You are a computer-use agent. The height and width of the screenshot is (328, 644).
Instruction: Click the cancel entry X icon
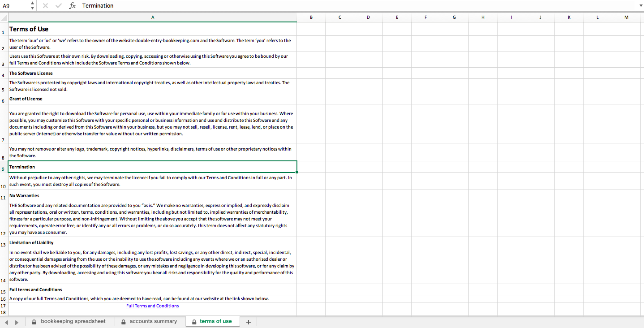coord(45,6)
